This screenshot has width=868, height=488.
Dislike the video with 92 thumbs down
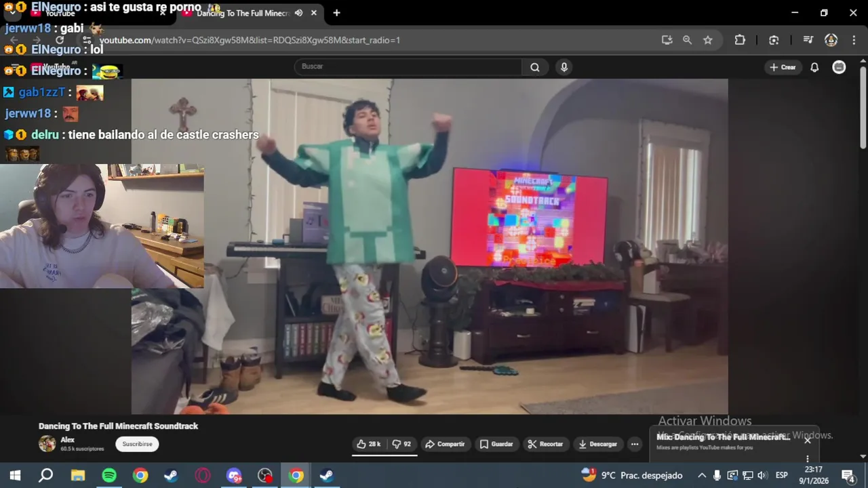(401, 444)
